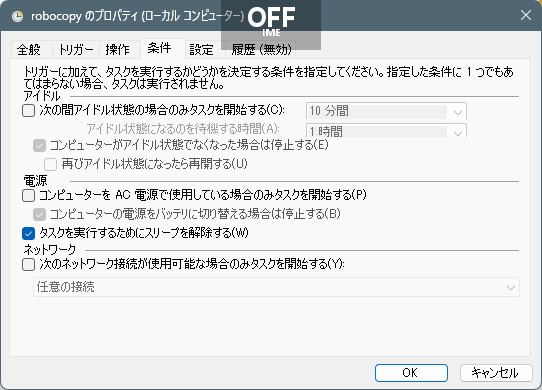Enable start only on AC power checkbox (P)
The width and height of the screenshot is (542, 390).
pos(28,196)
